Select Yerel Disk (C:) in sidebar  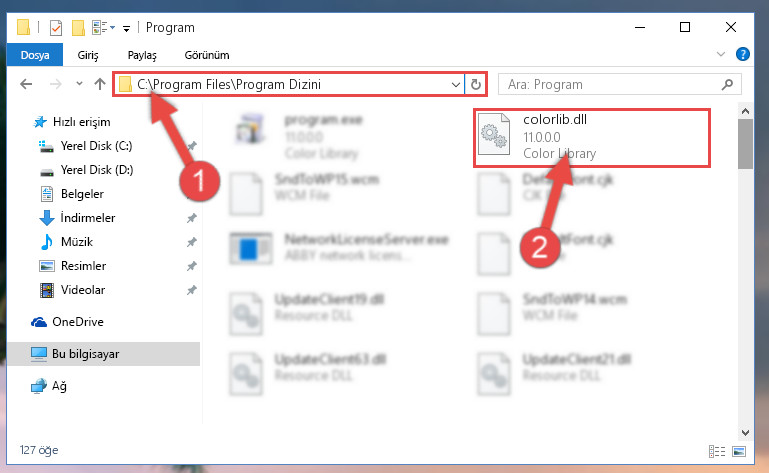(96, 146)
